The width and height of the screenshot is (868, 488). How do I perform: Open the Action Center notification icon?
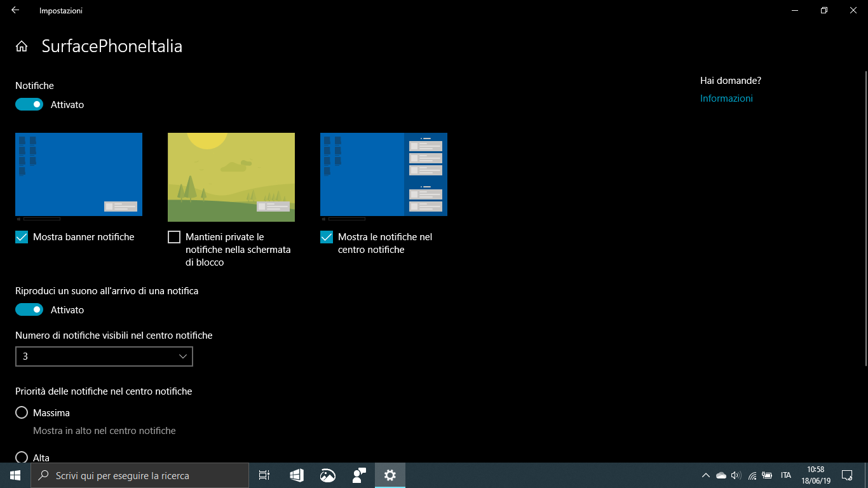point(847,475)
